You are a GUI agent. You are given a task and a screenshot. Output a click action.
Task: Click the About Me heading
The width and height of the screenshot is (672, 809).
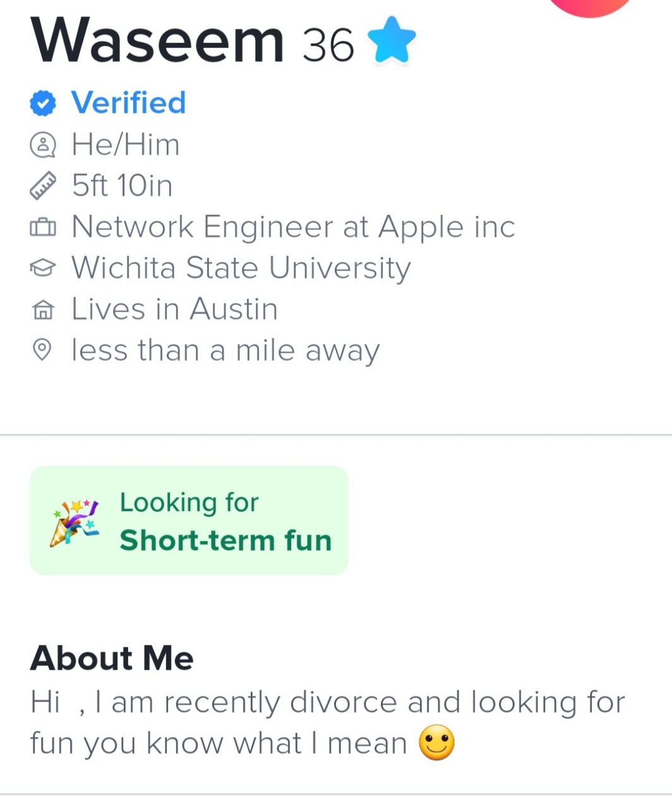click(112, 658)
